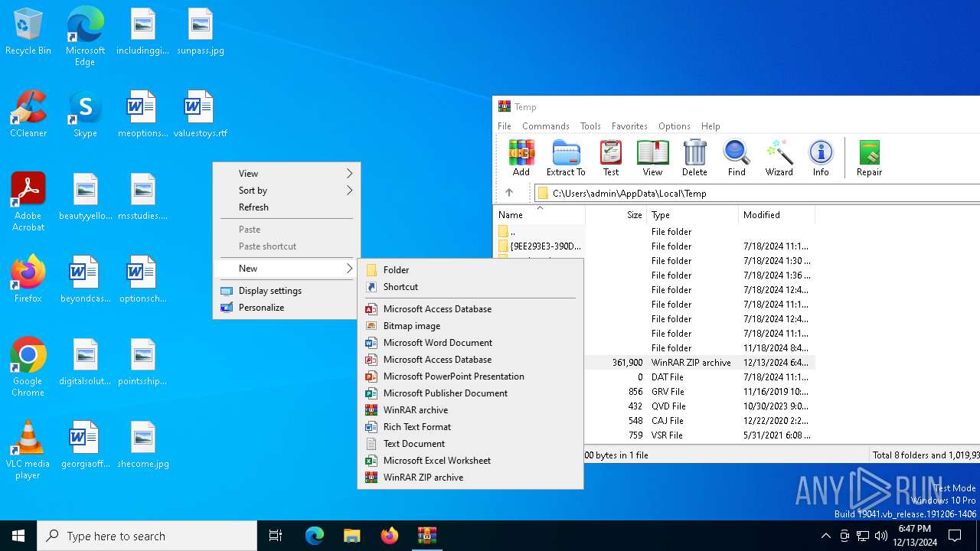Select the VLC media player desktop icon
The width and height of the screenshot is (980, 551).
coord(28,450)
